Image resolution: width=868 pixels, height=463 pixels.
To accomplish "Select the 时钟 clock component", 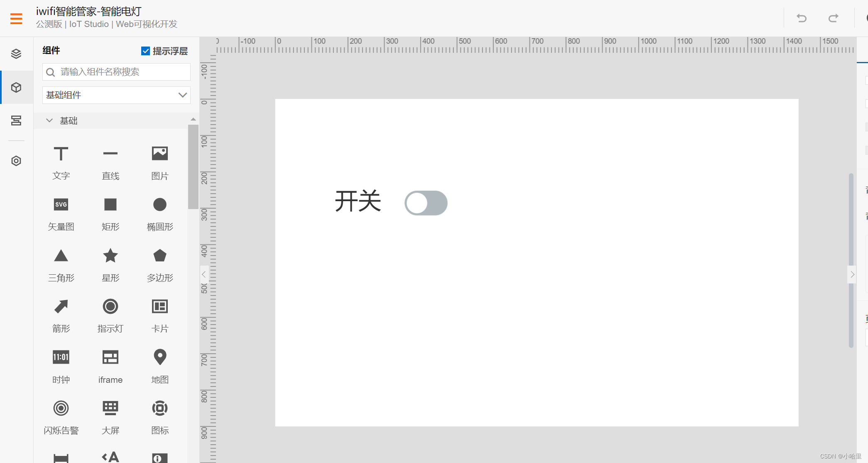I will click(61, 366).
